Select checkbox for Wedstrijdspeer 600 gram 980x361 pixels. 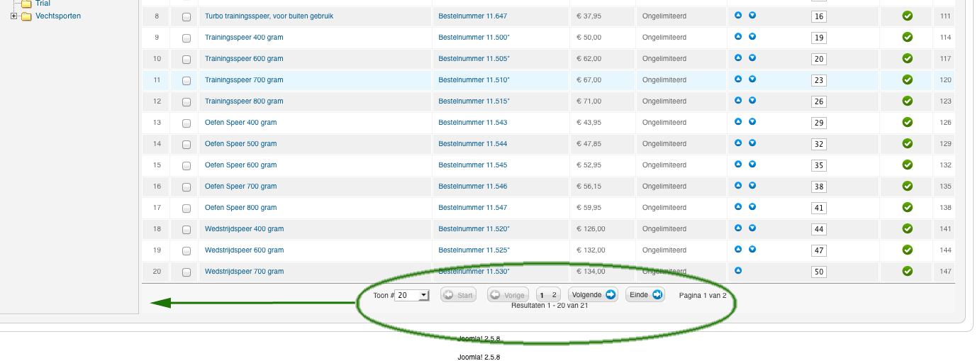[186, 250]
